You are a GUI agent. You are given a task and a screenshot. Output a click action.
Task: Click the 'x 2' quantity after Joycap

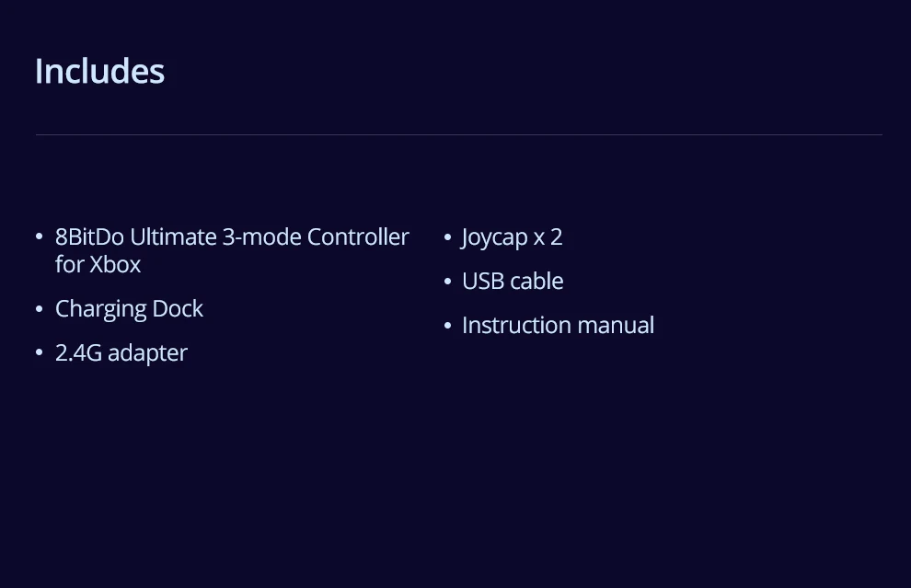pos(548,237)
